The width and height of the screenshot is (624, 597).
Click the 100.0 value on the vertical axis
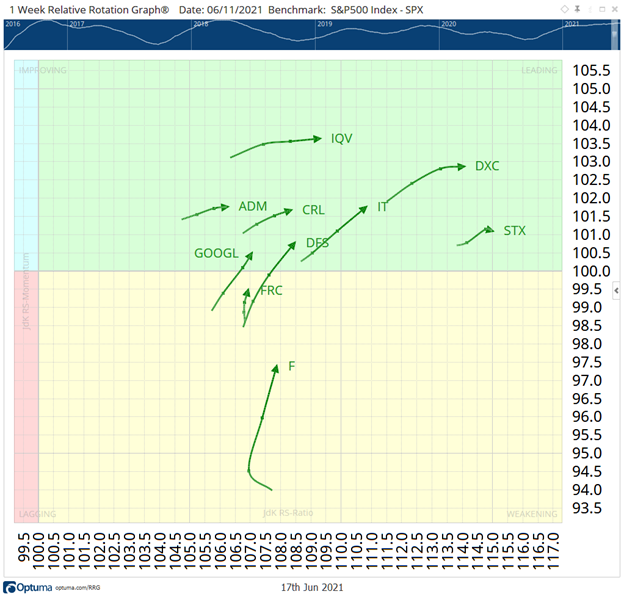(591, 271)
